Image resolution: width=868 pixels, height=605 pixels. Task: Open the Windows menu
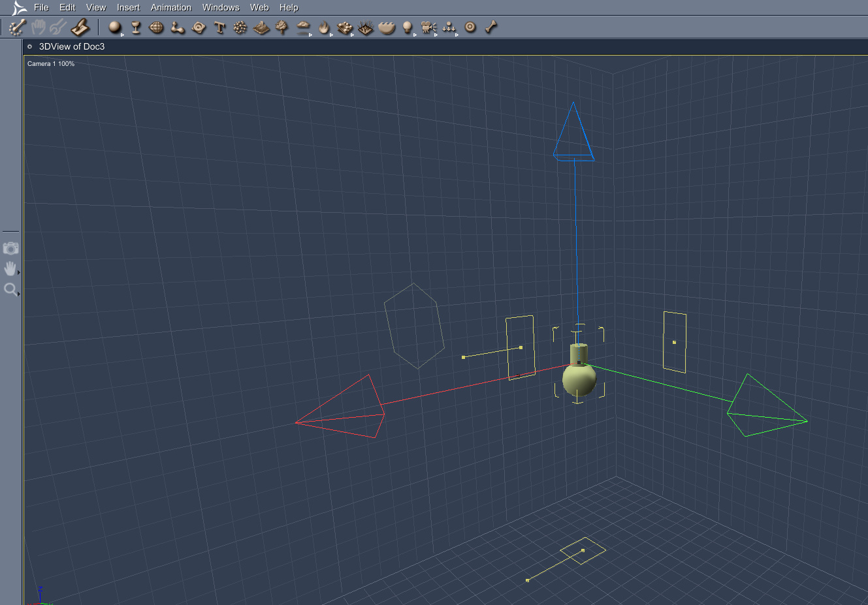tap(221, 7)
